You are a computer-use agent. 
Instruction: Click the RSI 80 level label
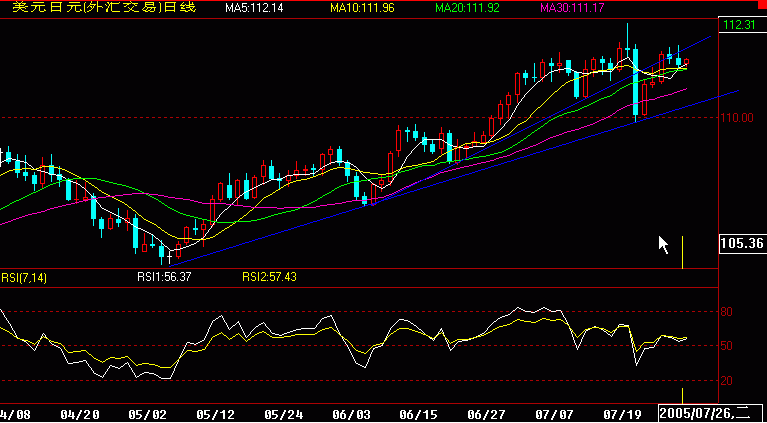pyautogui.click(x=726, y=312)
